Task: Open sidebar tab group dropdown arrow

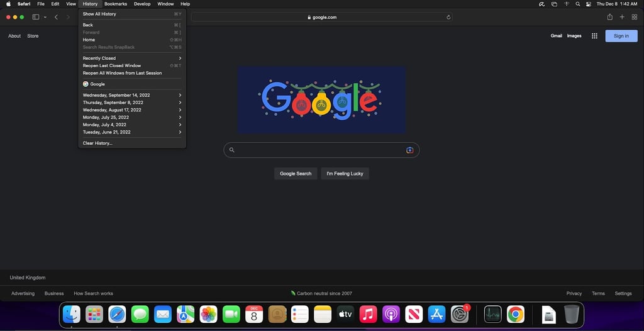Action: click(x=45, y=17)
